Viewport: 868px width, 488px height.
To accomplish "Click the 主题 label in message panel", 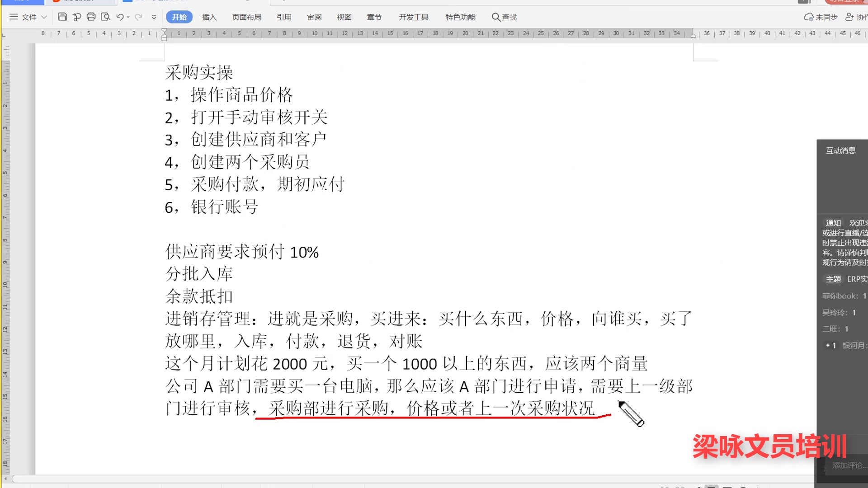I will coord(833,279).
